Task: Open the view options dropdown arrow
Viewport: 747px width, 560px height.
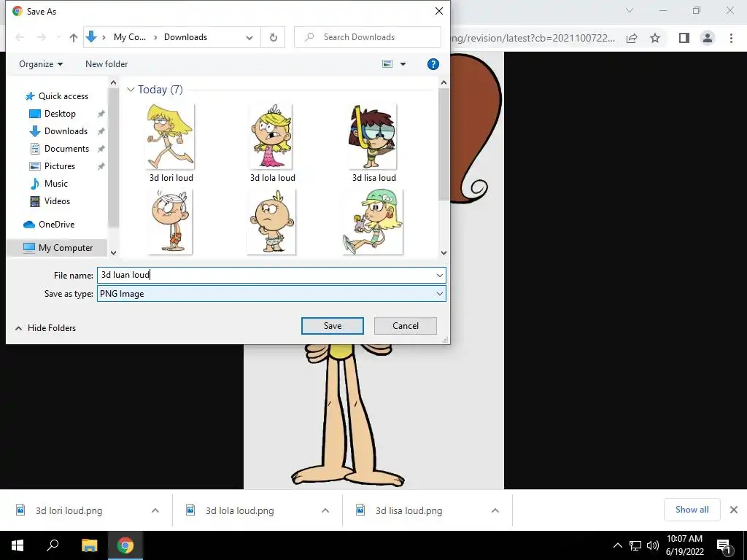Action: (x=403, y=64)
